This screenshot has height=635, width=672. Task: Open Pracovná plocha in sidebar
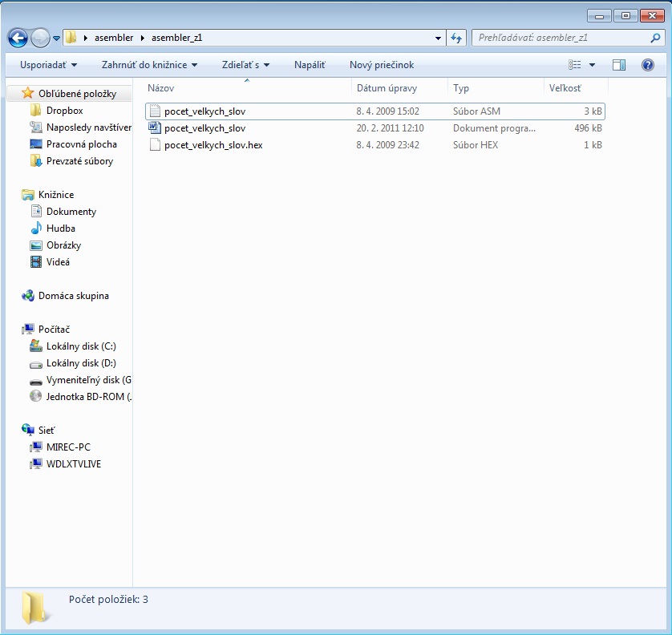(82, 144)
